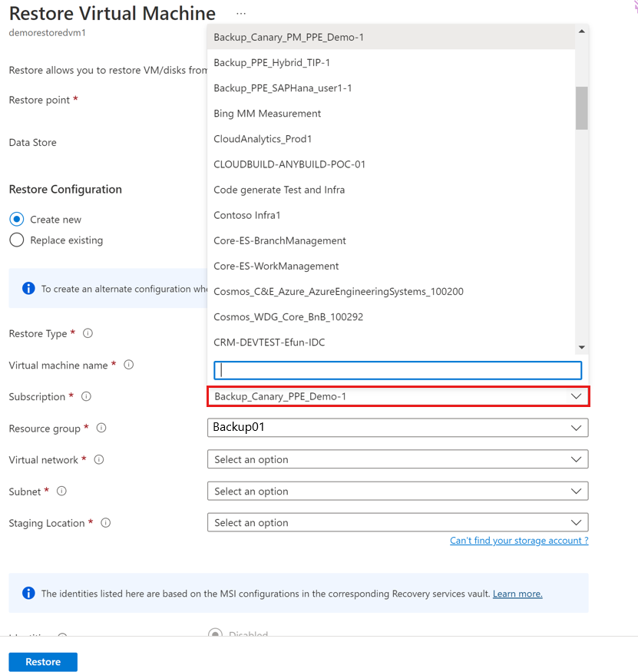Click the Resource group info icon
The image size is (638, 672).
point(101,429)
